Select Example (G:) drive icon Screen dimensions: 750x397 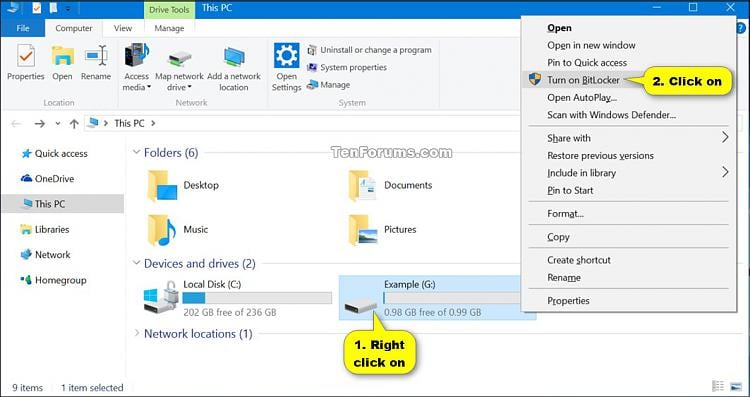[x=362, y=306]
